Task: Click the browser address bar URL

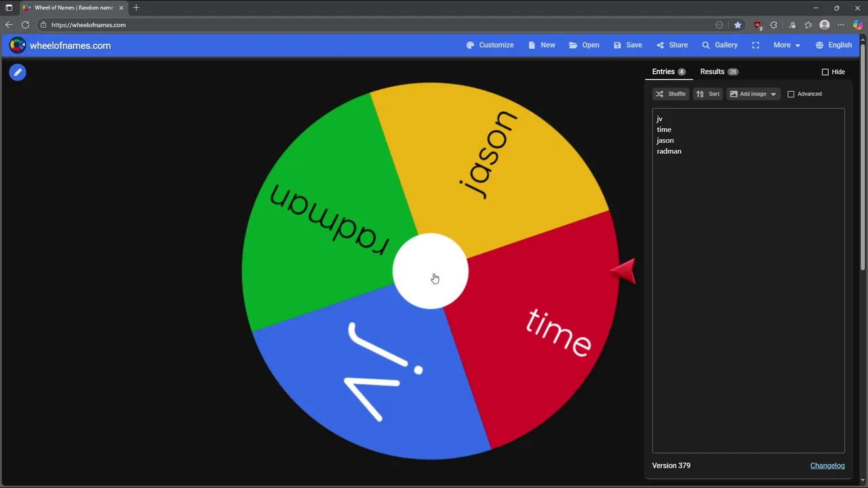Action: (88, 25)
